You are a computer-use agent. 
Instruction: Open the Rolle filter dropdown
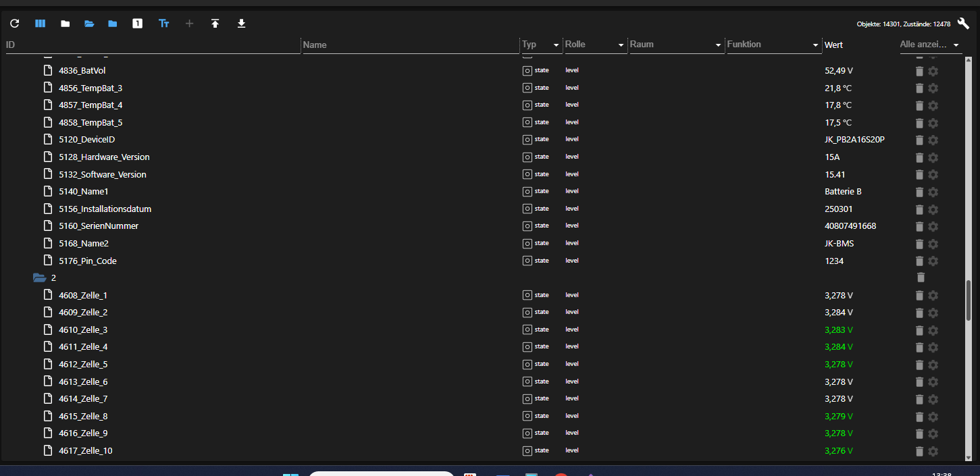(x=621, y=45)
